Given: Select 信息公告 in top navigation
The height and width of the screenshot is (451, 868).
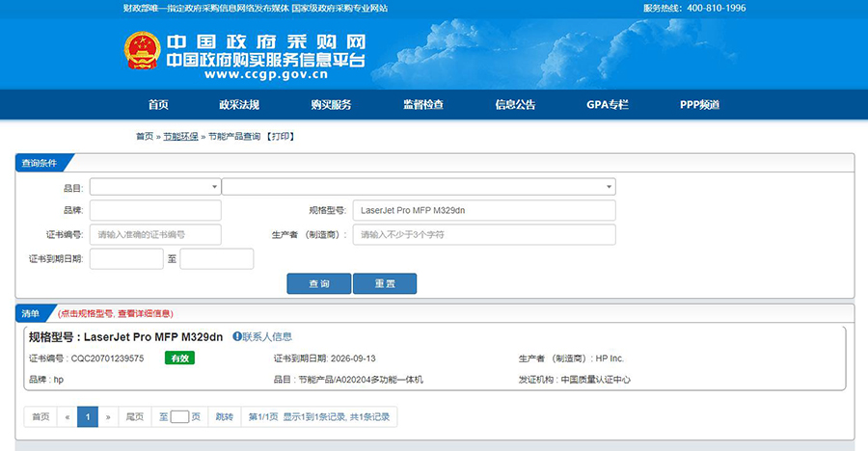Looking at the screenshot, I should point(515,105).
